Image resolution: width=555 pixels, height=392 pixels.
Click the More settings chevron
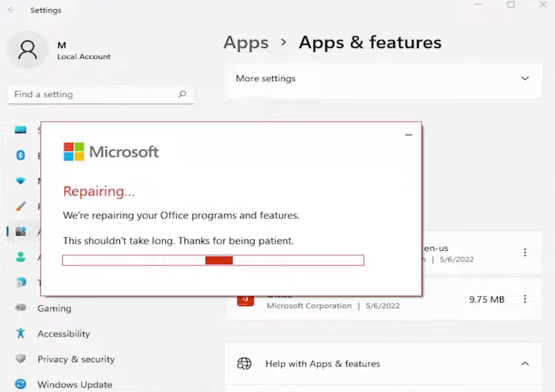coord(525,78)
